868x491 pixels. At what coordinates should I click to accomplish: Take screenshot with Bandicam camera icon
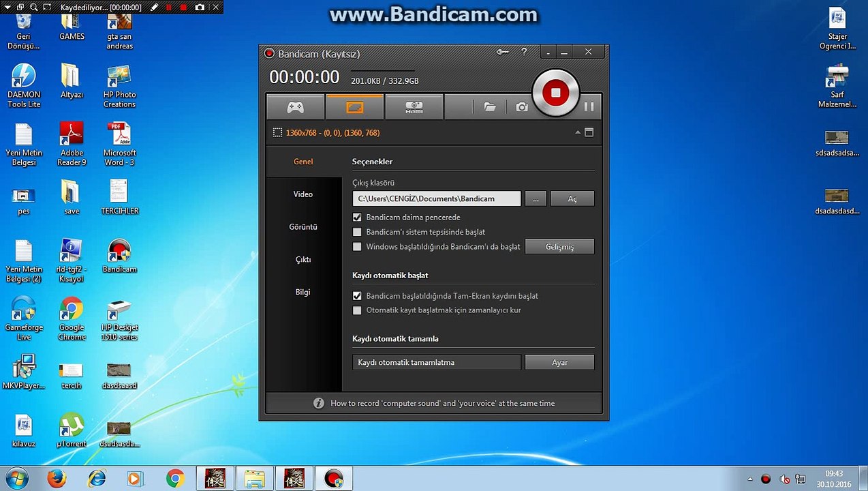522,107
